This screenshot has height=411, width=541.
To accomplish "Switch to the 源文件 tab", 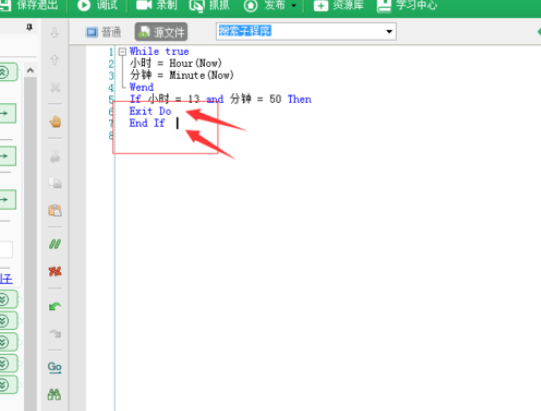I will (x=161, y=32).
